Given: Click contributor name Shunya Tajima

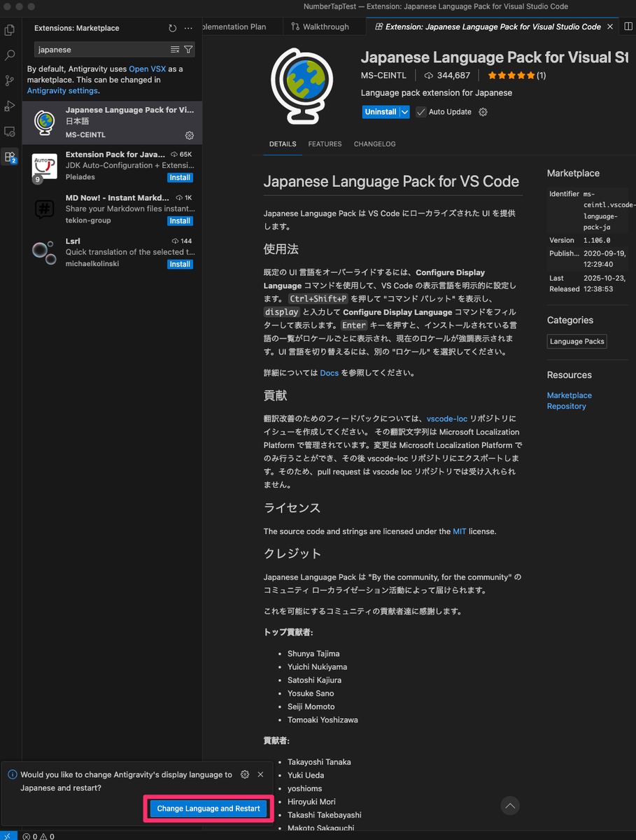Looking at the screenshot, I should click(x=313, y=654).
